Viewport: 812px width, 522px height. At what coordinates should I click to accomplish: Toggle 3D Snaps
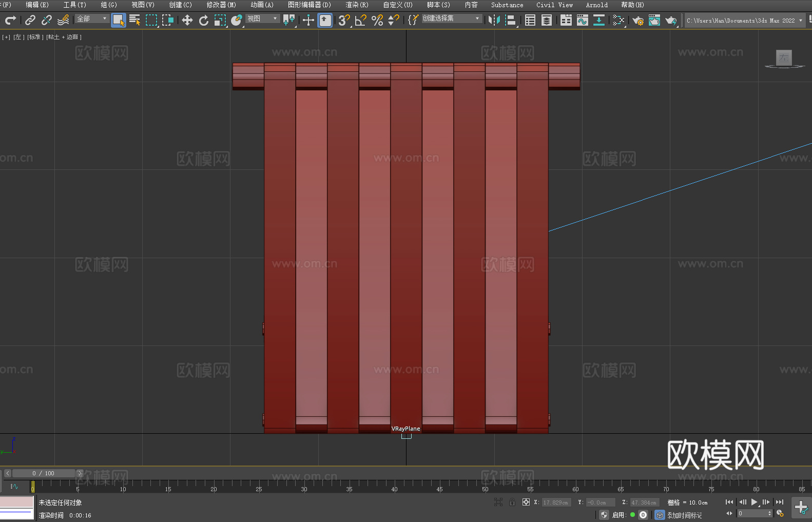[x=344, y=20]
